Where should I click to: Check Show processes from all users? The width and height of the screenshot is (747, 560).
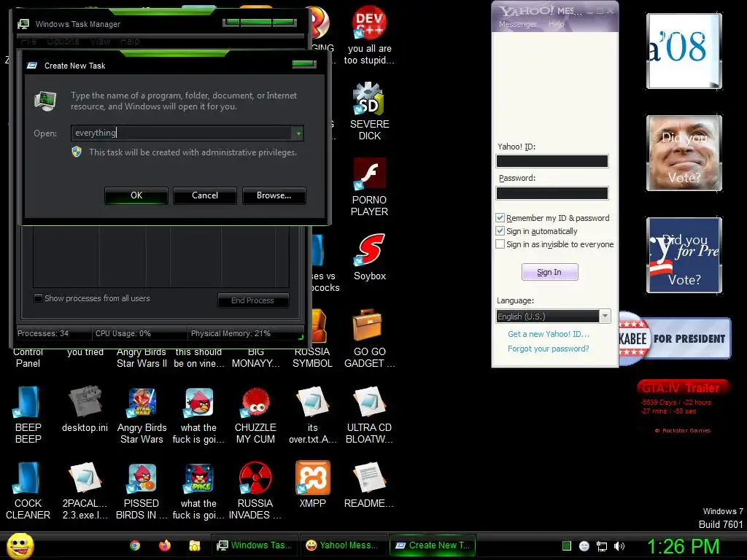click(38, 298)
